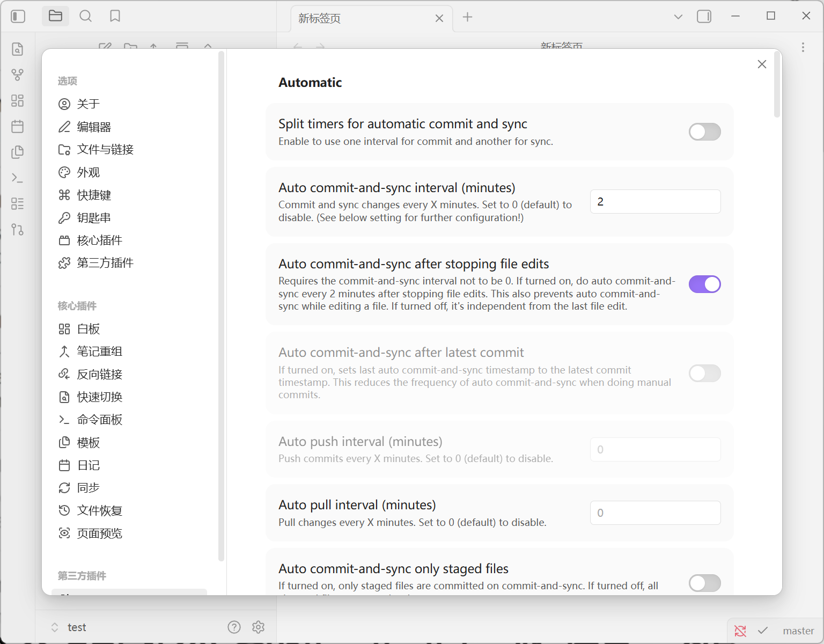The height and width of the screenshot is (644, 824).
Task: Click the Auto push interval input field
Action: (655, 449)
